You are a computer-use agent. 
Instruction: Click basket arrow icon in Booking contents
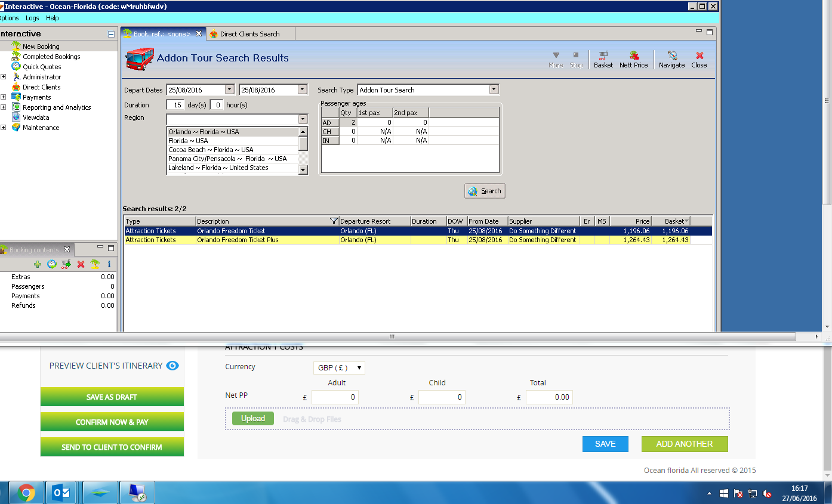[x=66, y=264]
